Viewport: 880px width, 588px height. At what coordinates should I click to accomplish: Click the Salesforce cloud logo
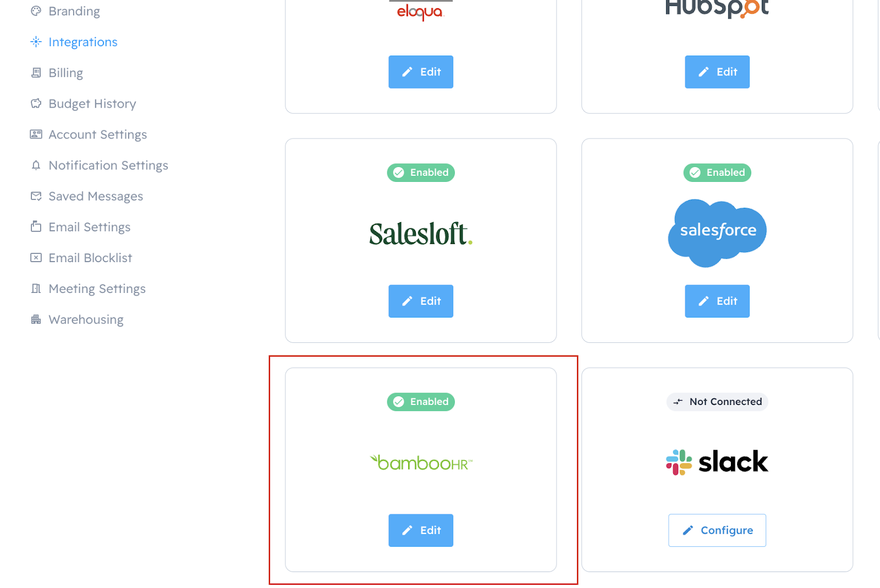(717, 233)
